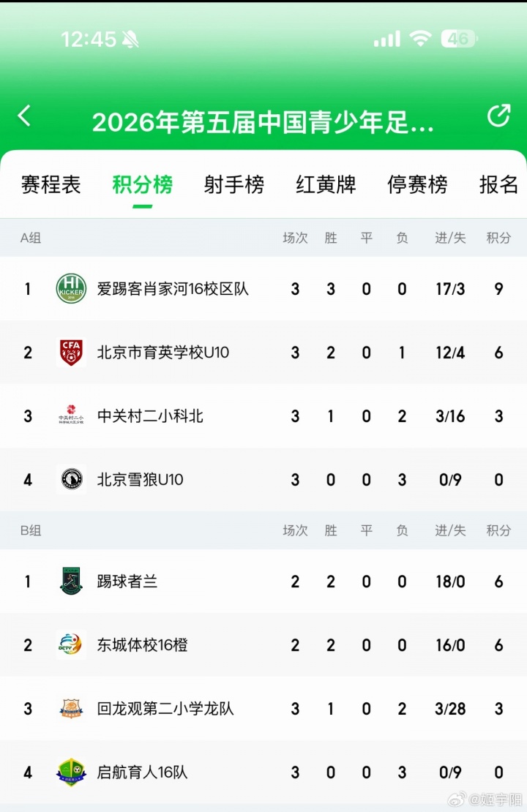Image resolution: width=527 pixels, height=812 pixels.
Task: Tap the 中关村二小科北 team logo
Action: pos(71,416)
